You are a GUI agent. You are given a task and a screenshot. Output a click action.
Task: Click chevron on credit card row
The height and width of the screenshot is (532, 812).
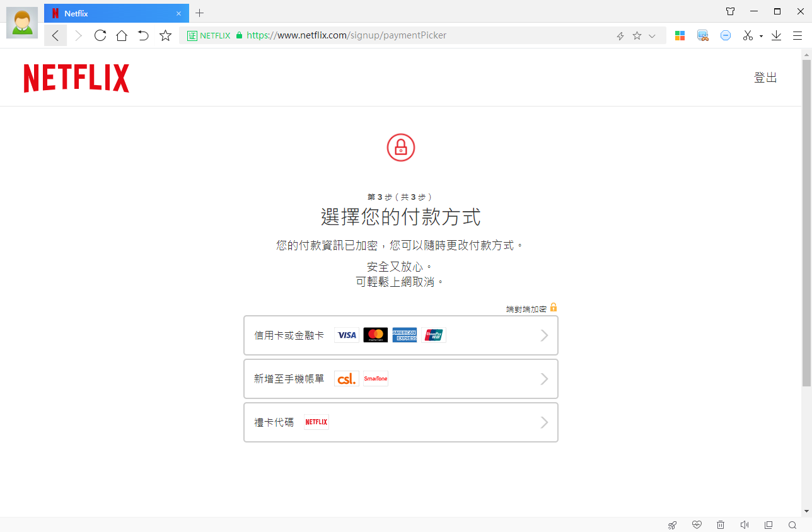(545, 335)
